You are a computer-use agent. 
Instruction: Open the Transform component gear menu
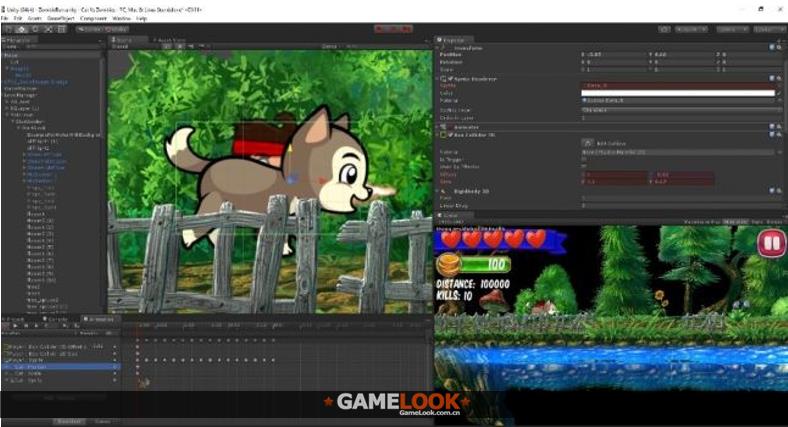click(x=779, y=47)
